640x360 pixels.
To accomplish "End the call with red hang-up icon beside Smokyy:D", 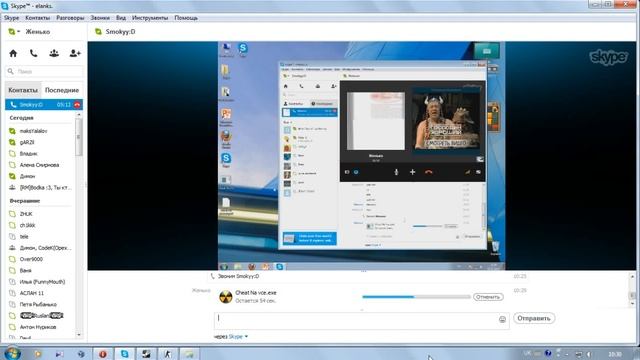I will coord(77,105).
